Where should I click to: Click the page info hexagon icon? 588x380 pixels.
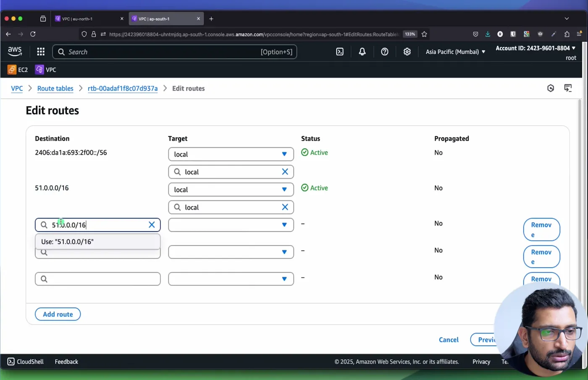click(551, 88)
